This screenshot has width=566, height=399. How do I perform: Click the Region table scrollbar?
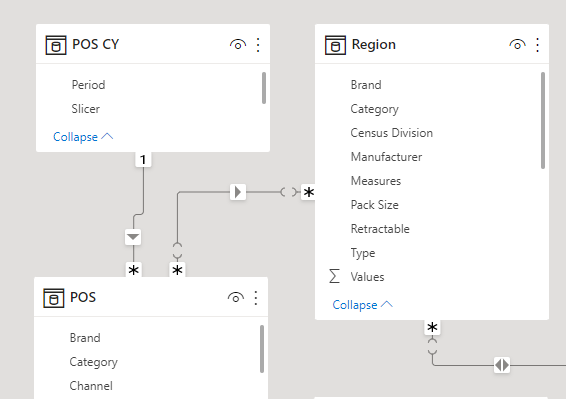[543, 121]
